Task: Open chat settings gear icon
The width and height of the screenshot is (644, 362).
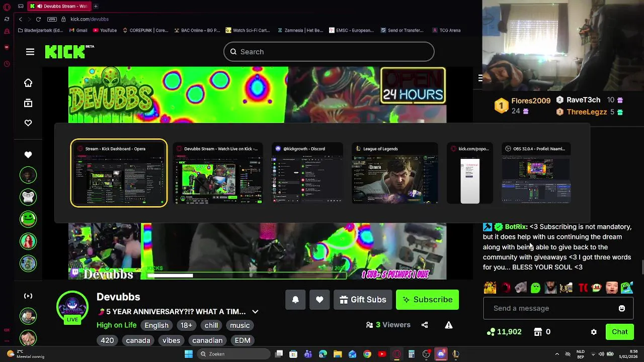Action: coord(594,332)
